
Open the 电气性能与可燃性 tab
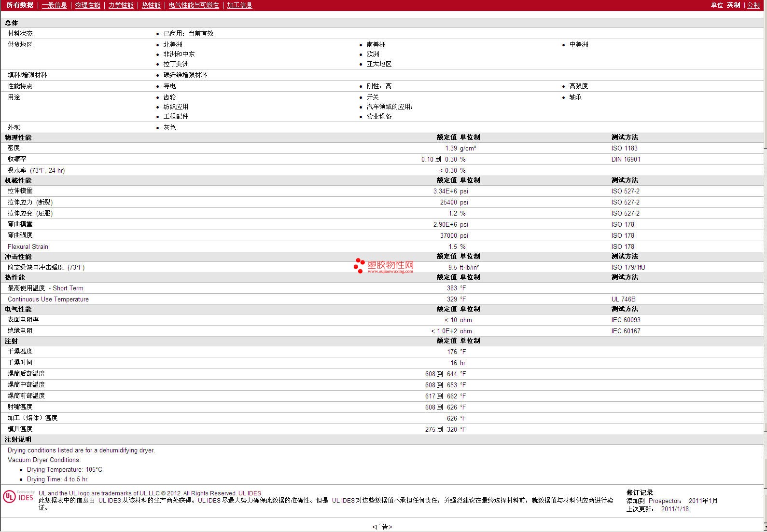(x=194, y=5)
